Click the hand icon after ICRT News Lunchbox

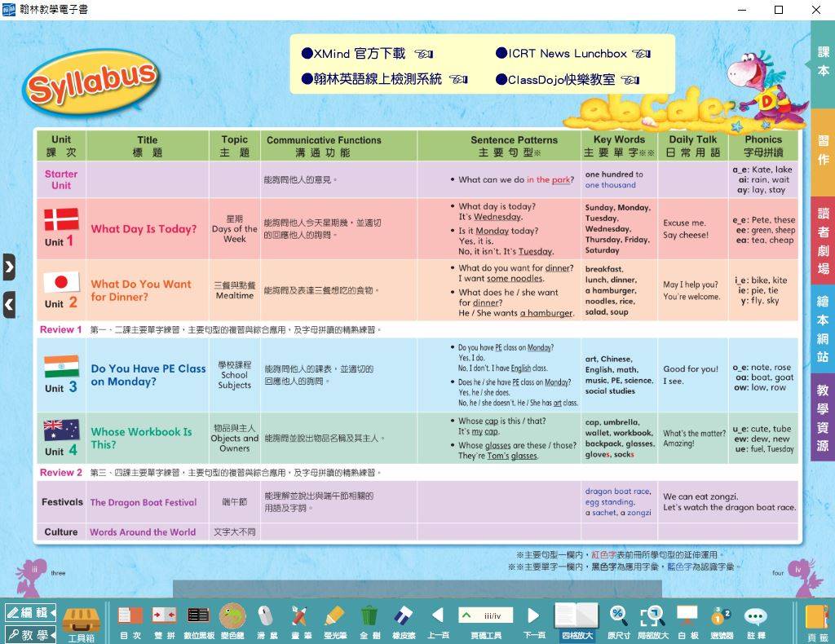641,54
